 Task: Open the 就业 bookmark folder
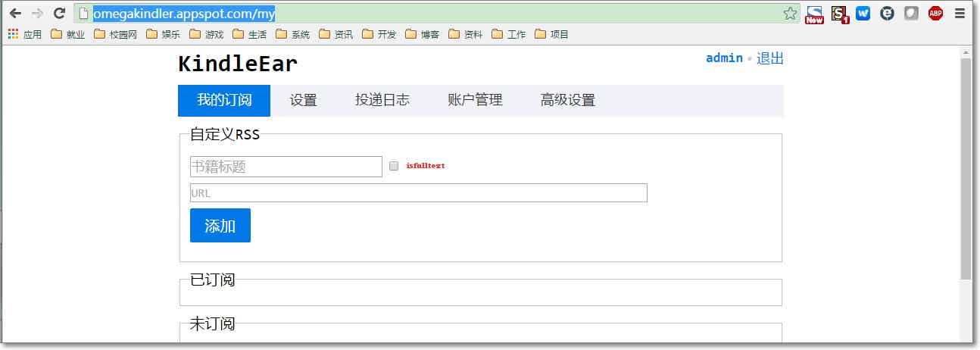(x=67, y=34)
